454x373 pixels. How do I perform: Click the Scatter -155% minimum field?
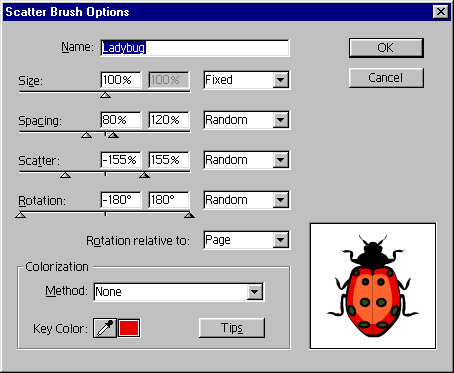pyautogui.click(x=121, y=160)
